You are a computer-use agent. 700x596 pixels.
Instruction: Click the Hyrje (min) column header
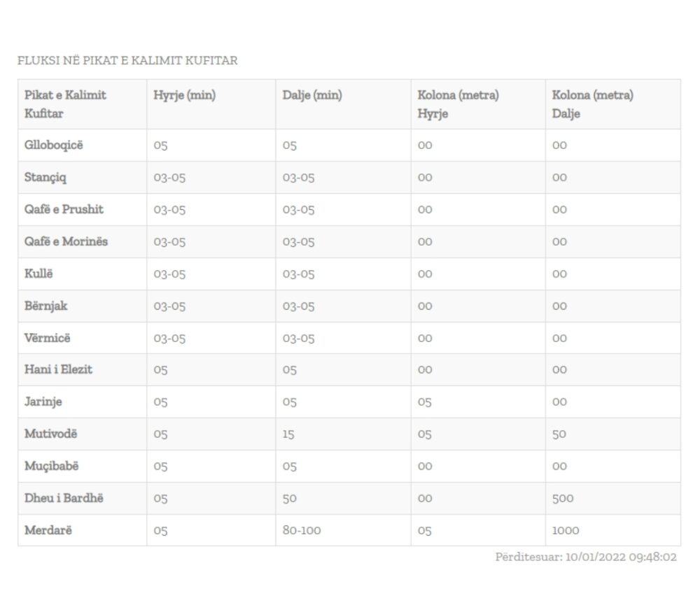tap(184, 95)
